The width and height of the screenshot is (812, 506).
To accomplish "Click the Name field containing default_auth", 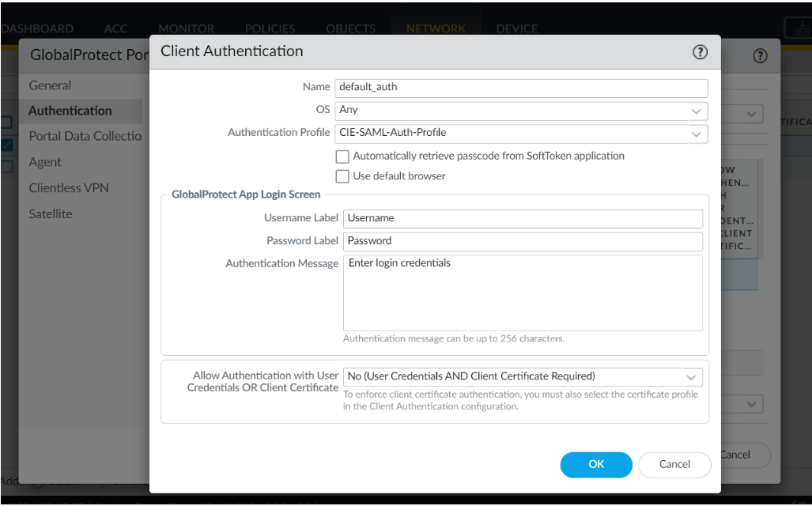I will point(521,88).
